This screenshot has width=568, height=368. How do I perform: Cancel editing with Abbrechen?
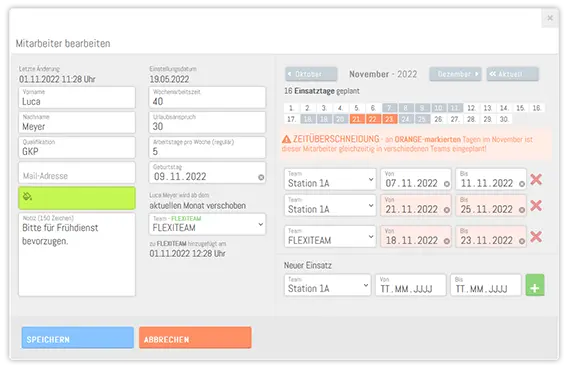tap(195, 338)
